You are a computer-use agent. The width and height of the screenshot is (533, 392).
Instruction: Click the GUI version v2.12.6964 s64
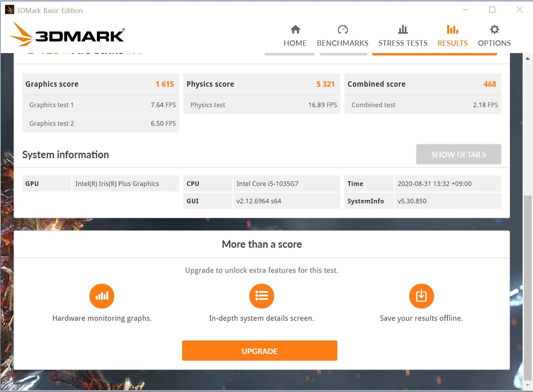coord(259,201)
